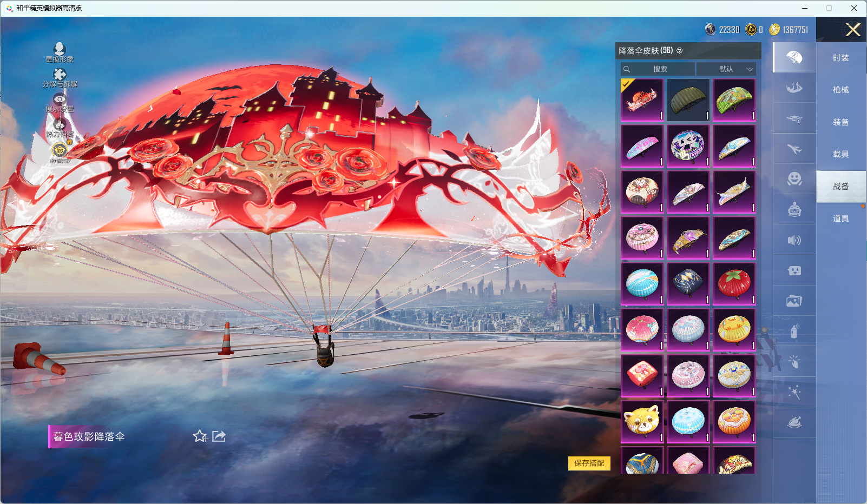Open the 收藏家 collector badge
This screenshot has width=867, height=504.
pos(60,150)
